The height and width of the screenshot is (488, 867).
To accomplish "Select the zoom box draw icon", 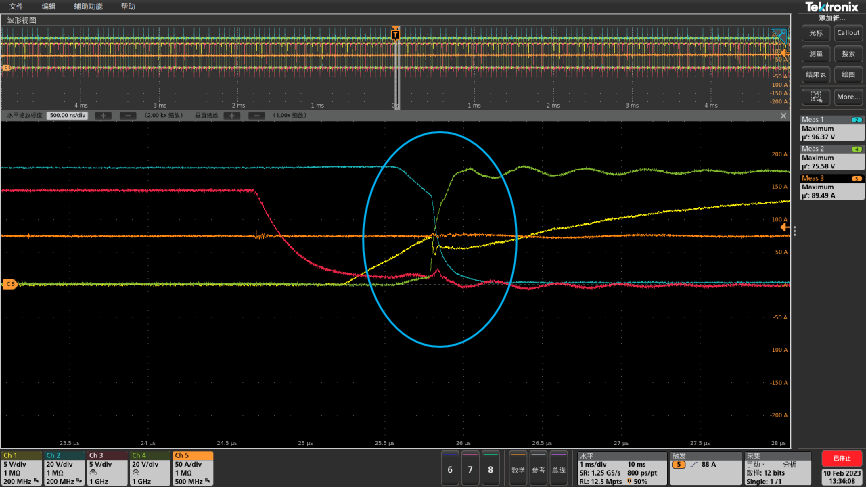I will point(816,97).
